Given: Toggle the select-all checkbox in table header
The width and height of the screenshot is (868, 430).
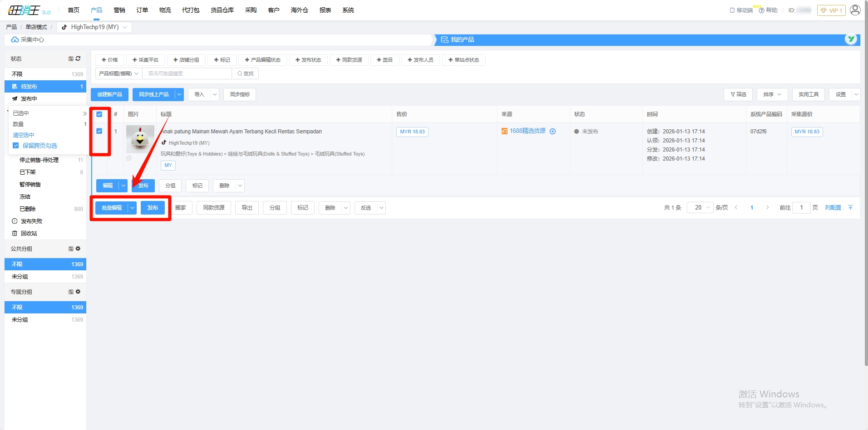Looking at the screenshot, I should 99,114.
